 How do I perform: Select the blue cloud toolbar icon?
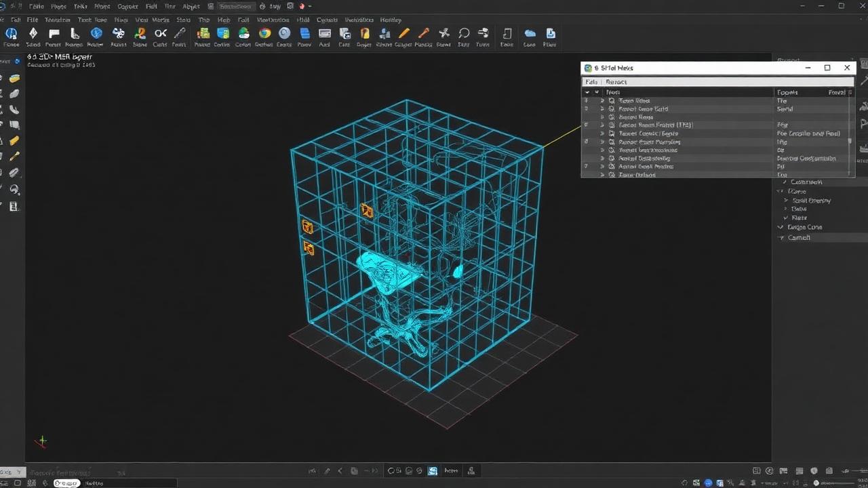click(x=530, y=33)
